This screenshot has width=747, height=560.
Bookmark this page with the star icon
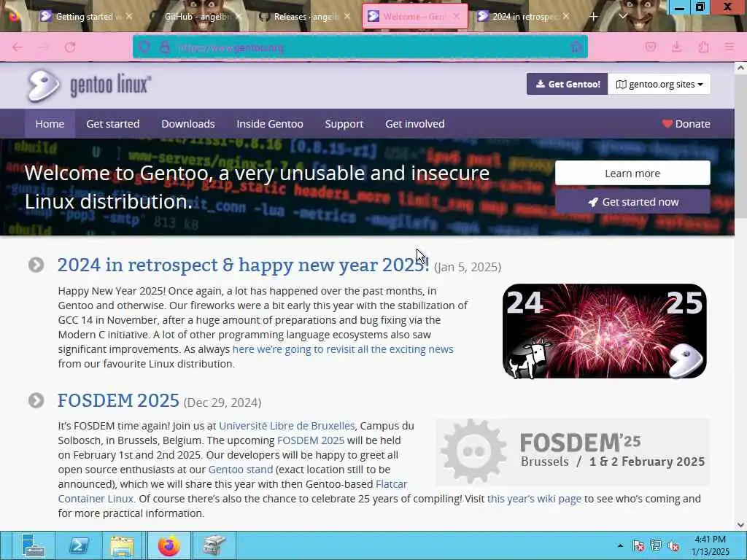(576, 47)
